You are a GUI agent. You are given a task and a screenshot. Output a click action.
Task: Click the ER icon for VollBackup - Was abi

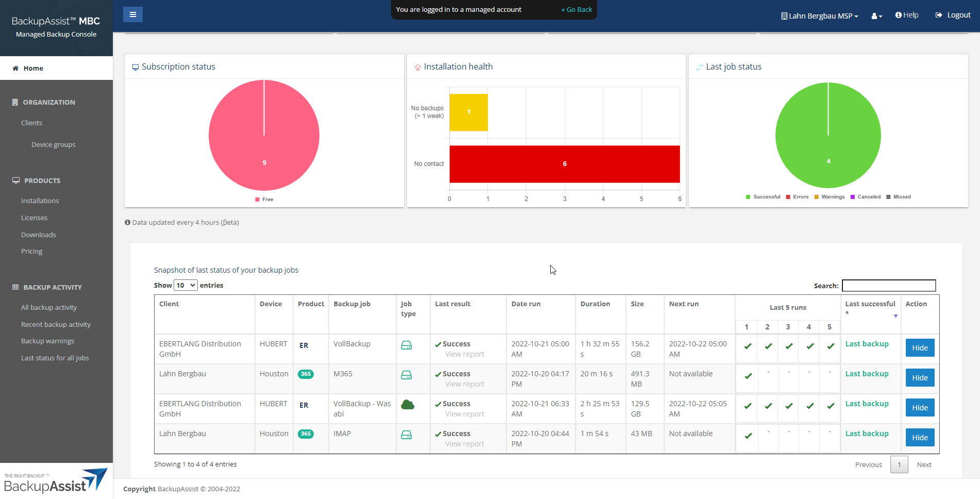(x=304, y=405)
